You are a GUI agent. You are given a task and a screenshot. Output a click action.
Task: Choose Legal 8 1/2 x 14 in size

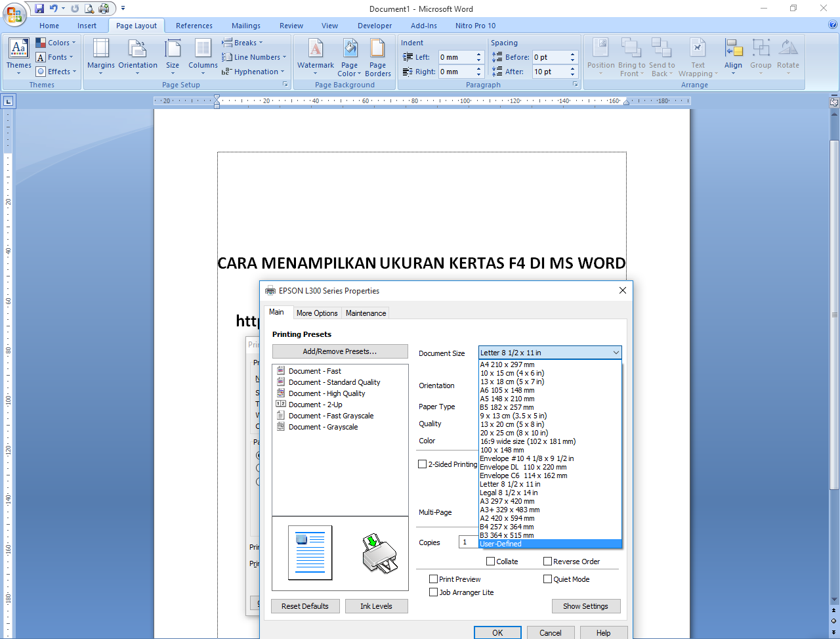click(x=550, y=493)
